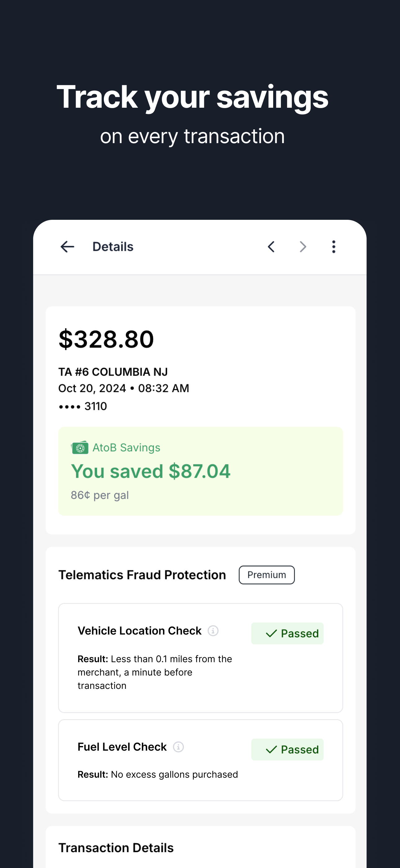Image resolution: width=400 pixels, height=868 pixels.
Task: Tap the Details header title
Action: tap(113, 247)
